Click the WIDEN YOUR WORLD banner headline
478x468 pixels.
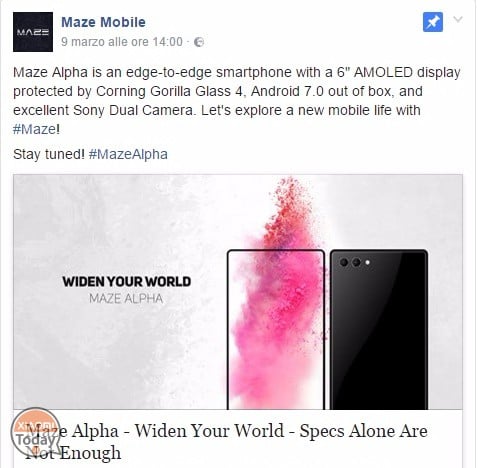[127, 282]
